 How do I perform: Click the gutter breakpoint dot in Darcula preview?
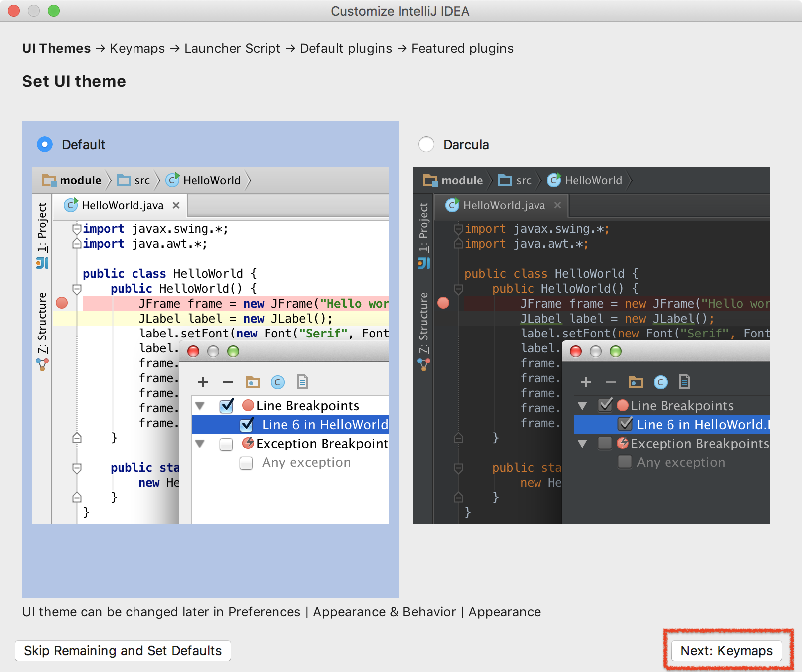(443, 303)
